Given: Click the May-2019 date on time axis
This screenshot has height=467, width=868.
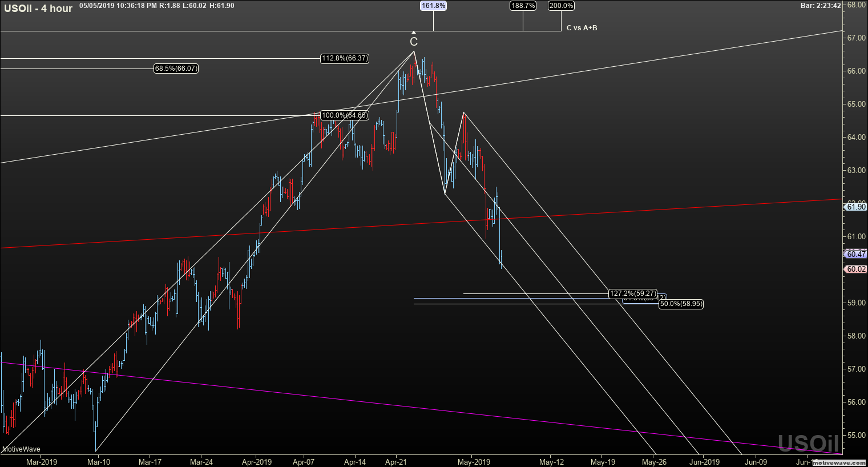Looking at the screenshot, I should pos(474,461).
